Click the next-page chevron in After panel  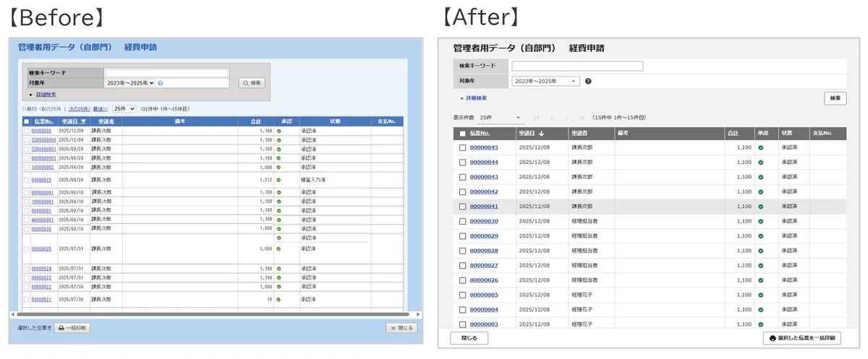[x=568, y=117]
